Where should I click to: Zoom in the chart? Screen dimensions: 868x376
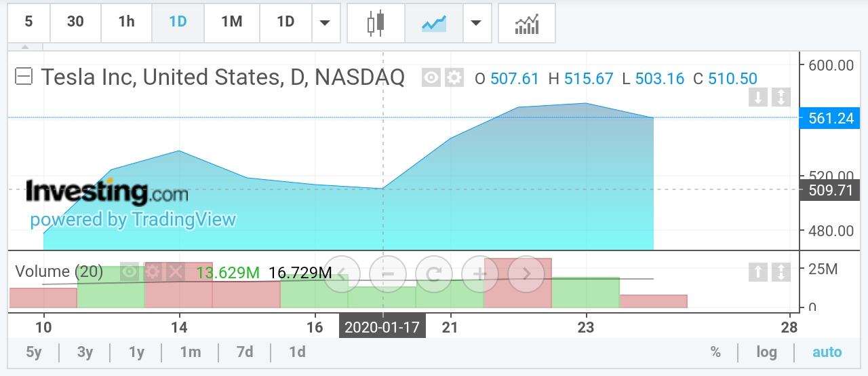479,274
